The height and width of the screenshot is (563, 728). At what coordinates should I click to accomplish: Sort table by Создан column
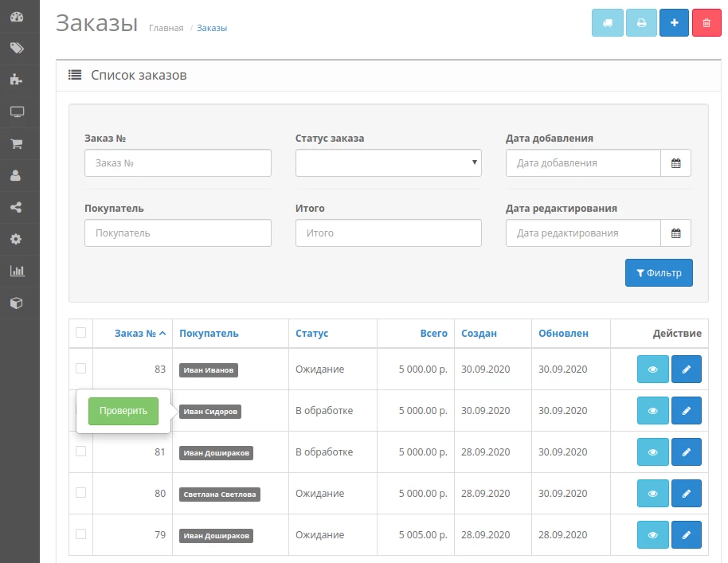479,333
